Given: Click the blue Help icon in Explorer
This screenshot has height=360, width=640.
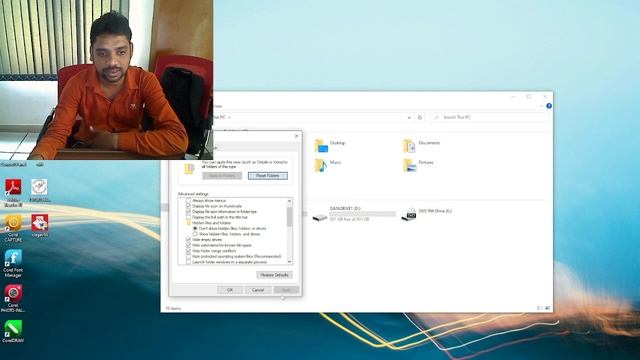Looking at the screenshot, I should (x=549, y=106).
